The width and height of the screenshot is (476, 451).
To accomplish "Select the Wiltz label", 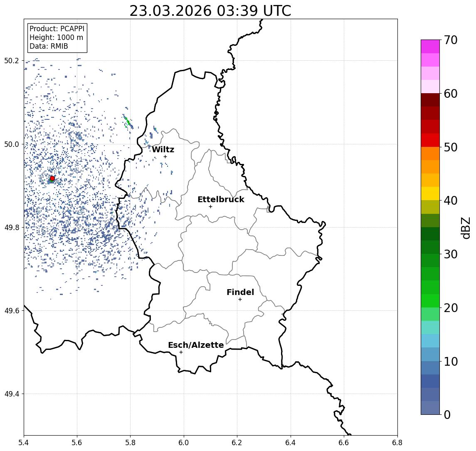I will 163,149.
